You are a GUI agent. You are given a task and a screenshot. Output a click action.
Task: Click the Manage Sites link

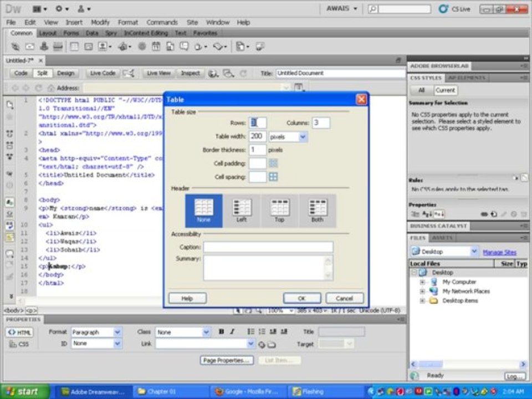[499, 252]
